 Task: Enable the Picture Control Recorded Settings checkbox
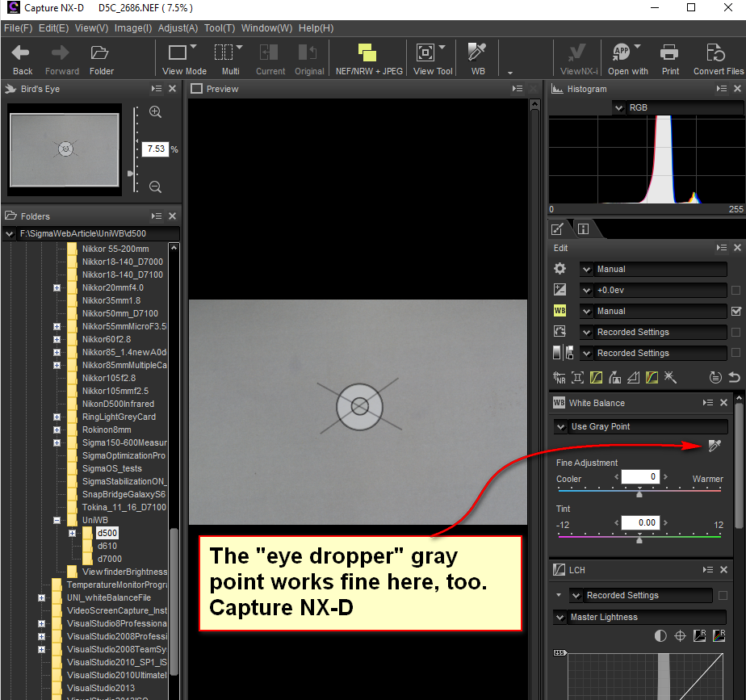point(736,332)
